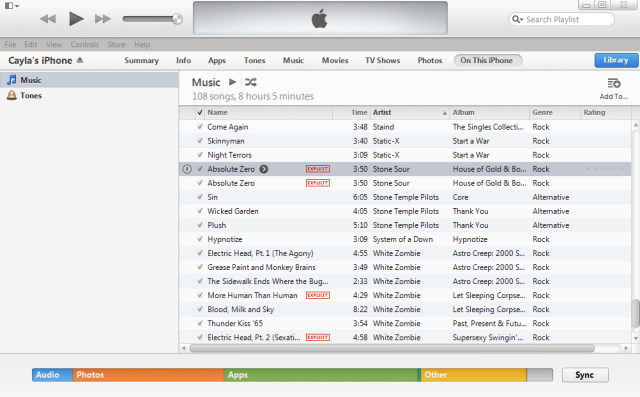Select the On This iPhone tab
640x397 pixels.
(488, 60)
